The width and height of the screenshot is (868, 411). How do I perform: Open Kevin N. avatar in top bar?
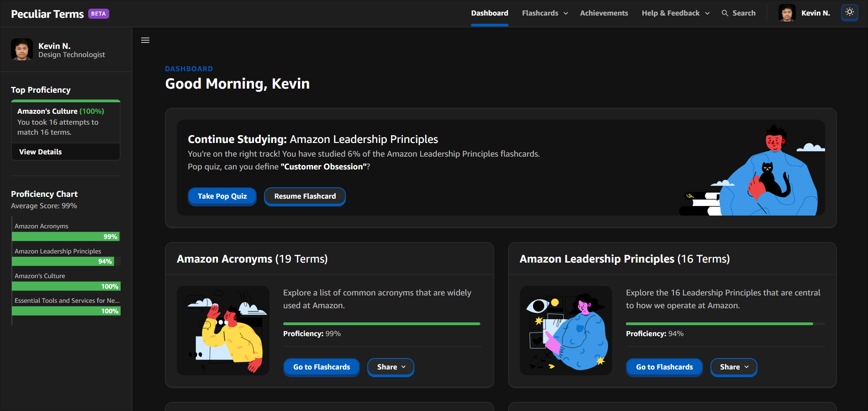(787, 13)
